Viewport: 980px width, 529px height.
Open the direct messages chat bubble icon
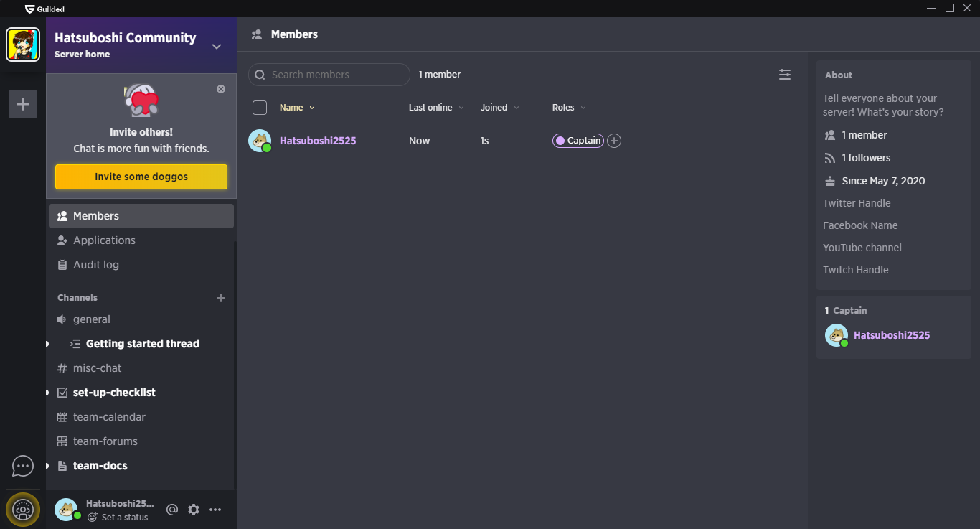(x=23, y=467)
